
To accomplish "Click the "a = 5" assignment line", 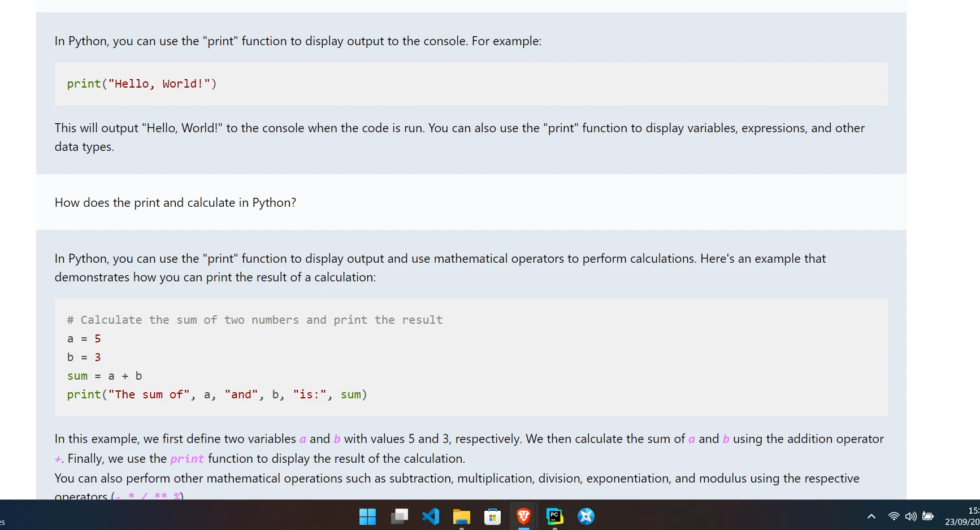I will (x=84, y=339).
